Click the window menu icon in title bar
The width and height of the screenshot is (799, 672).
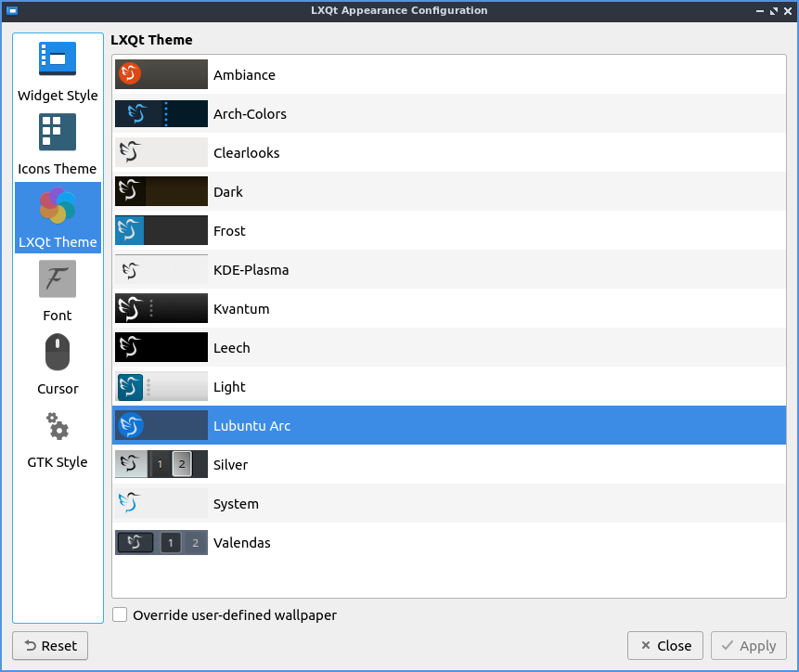[12, 11]
